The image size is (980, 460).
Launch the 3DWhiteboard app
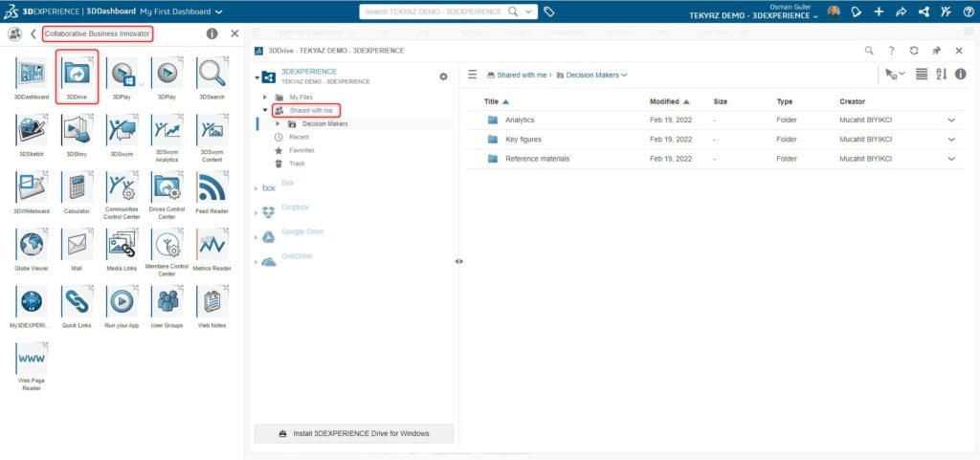pyautogui.click(x=32, y=187)
